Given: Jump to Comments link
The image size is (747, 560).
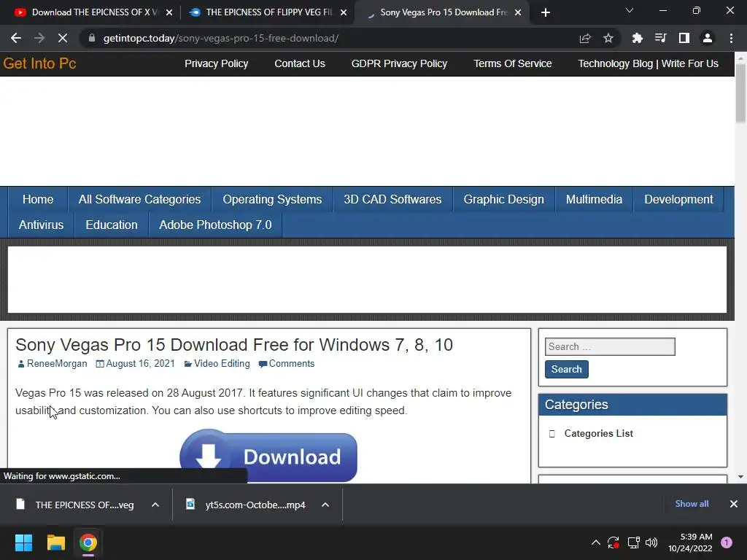Looking at the screenshot, I should pos(292,363).
